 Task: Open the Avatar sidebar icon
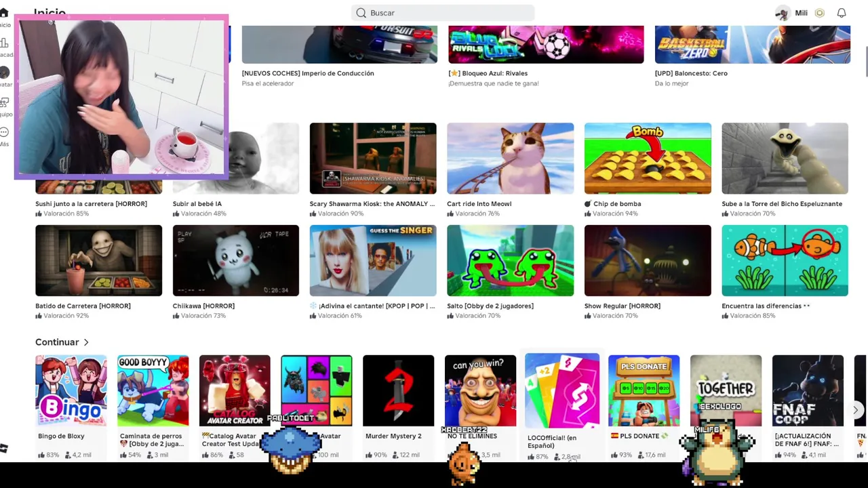(3, 73)
